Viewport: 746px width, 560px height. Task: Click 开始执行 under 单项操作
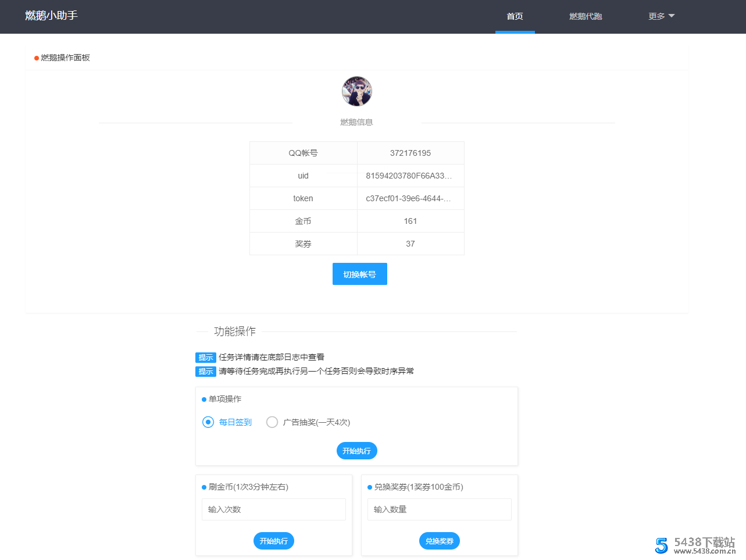pyautogui.click(x=356, y=450)
